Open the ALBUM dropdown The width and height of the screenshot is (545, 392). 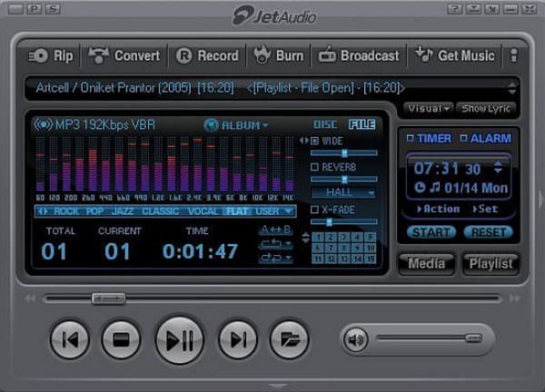tap(236, 125)
